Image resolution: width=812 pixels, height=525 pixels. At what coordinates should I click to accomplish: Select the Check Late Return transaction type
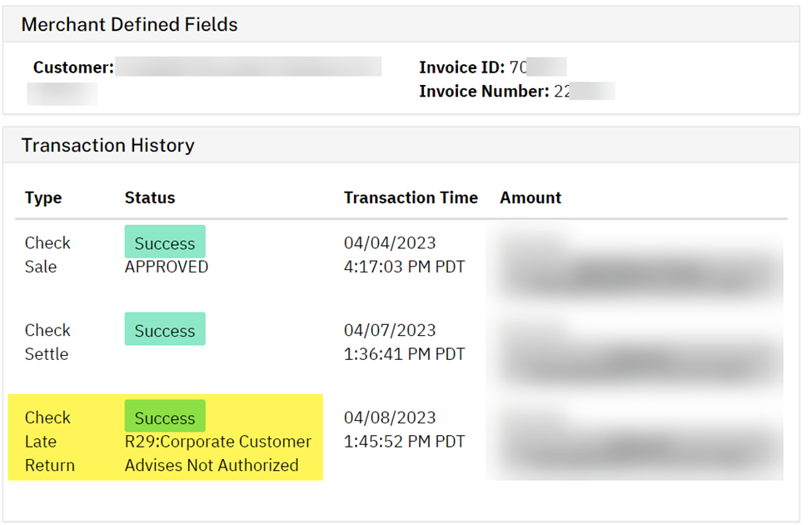pyautogui.click(x=49, y=441)
